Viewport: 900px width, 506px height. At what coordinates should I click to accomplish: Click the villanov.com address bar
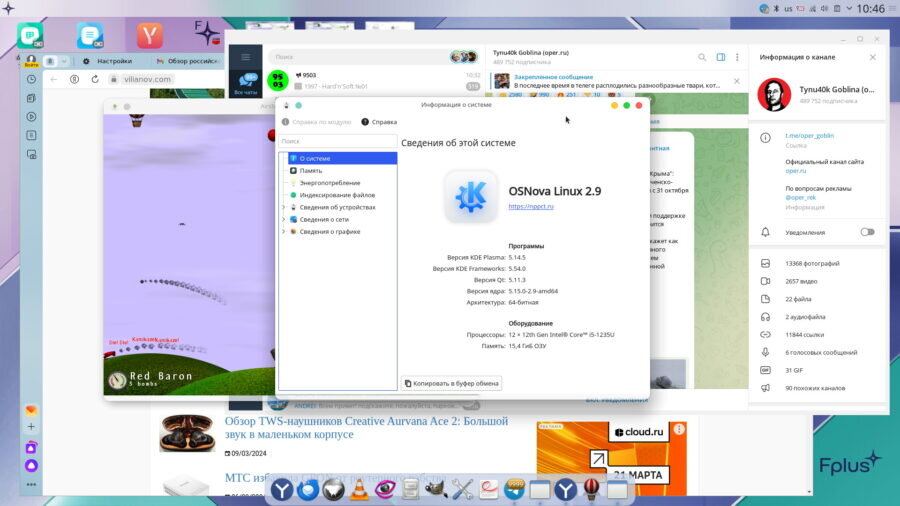pyautogui.click(x=147, y=79)
